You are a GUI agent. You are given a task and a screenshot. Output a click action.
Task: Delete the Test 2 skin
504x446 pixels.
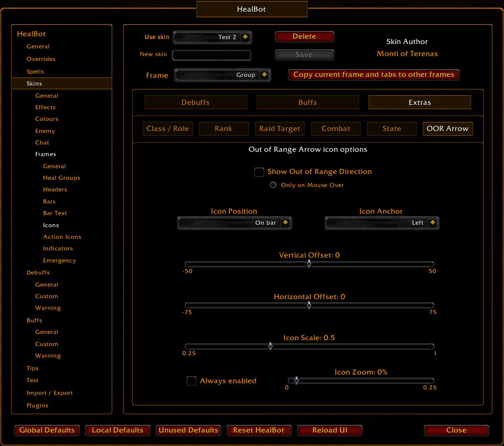click(304, 36)
